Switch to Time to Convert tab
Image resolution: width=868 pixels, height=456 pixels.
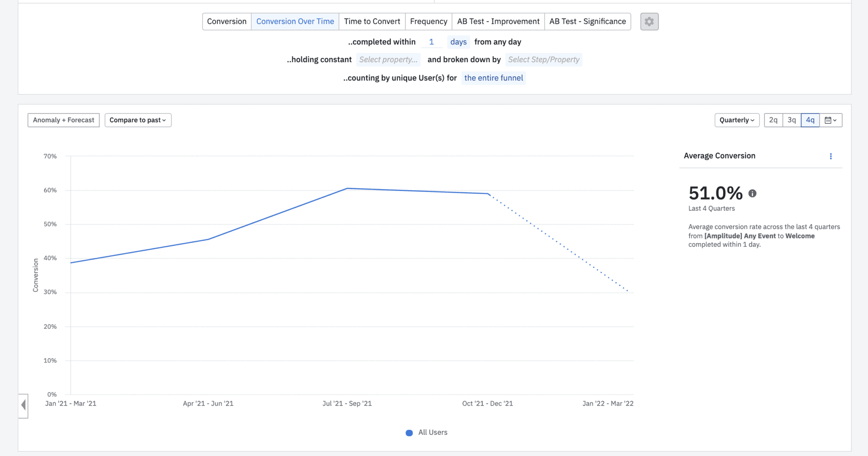point(372,21)
